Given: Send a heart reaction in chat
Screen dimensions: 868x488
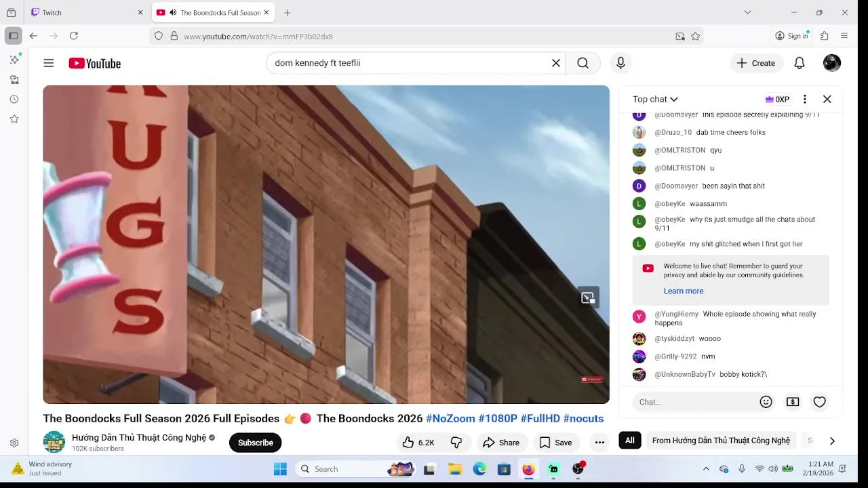Looking at the screenshot, I should (x=820, y=402).
